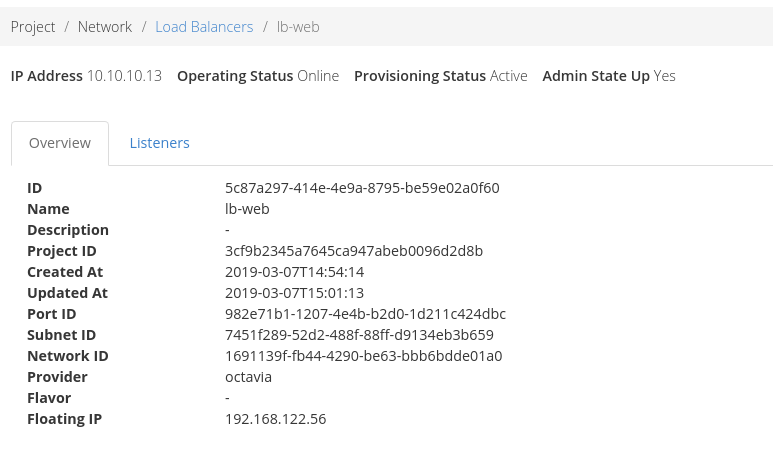Click the Network ID value 1691139f-fb44-4290-be63-bbb6bdde01a0
The width and height of the screenshot is (773, 469).
pos(364,356)
